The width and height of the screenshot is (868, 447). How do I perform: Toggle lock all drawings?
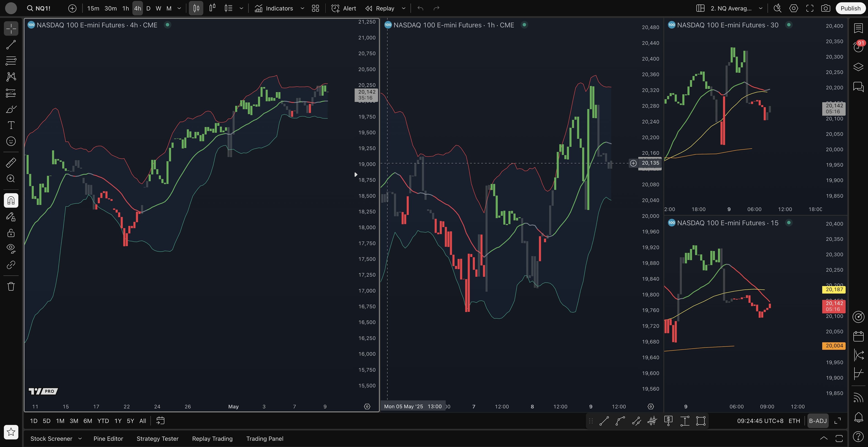[x=11, y=233]
